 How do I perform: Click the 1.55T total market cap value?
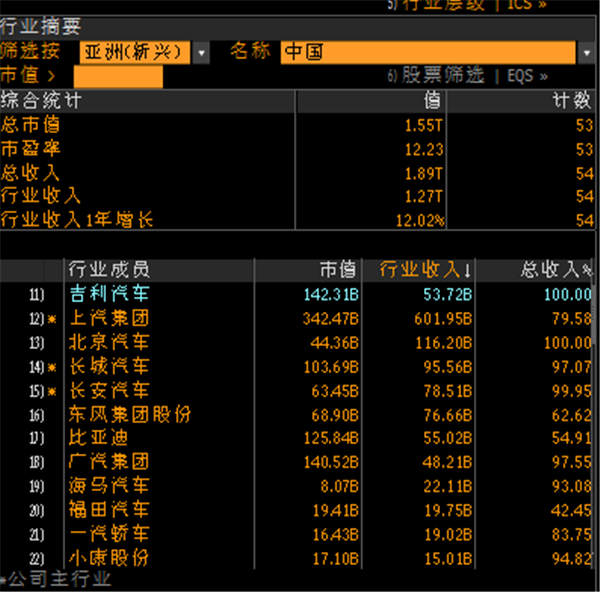[424, 126]
